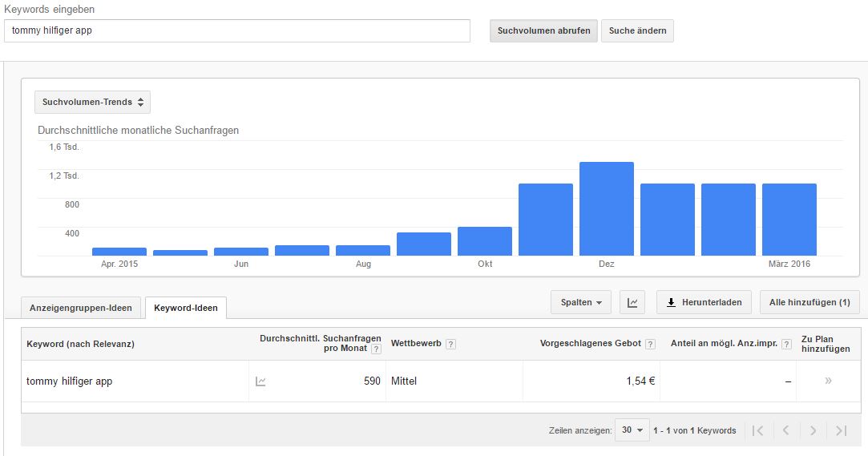
Task: Sort by Vorgeschlagenes Gebot header
Action: click(x=590, y=343)
